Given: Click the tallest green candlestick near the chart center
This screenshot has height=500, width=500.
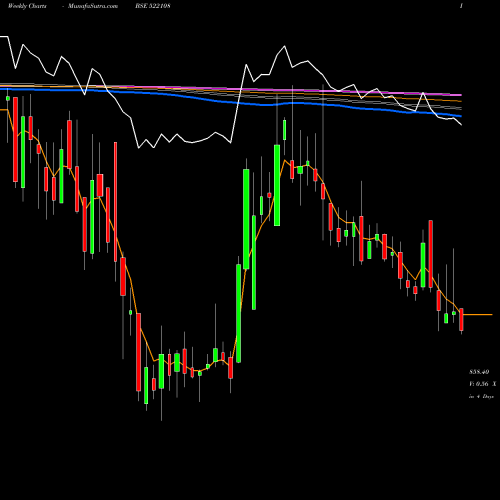Looking at the screenshot, I should point(246,219).
